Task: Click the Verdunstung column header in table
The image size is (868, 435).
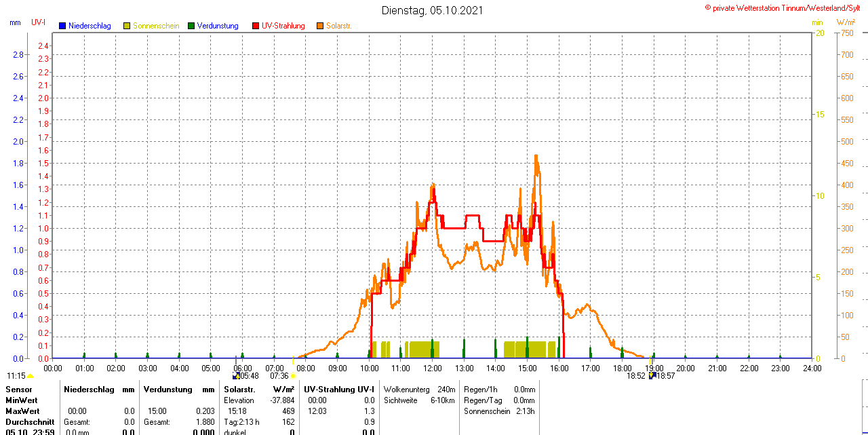Action: point(165,390)
